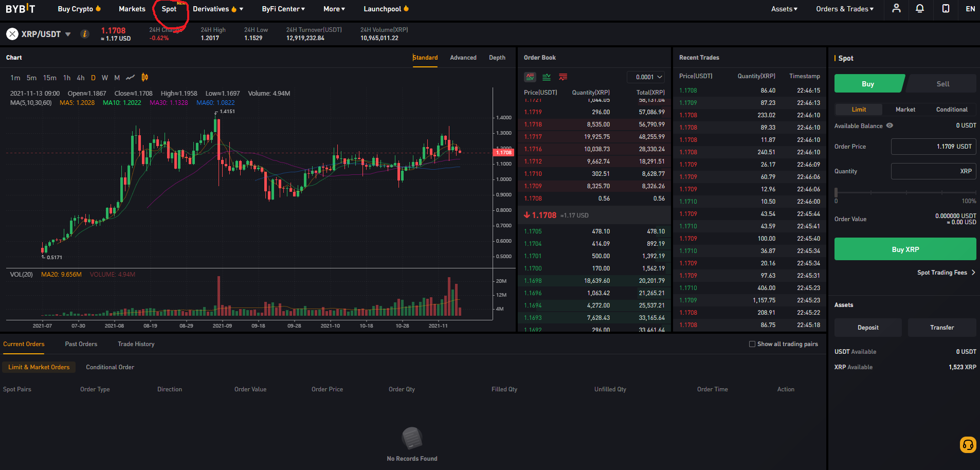Image resolution: width=980 pixels, height=470 pixels.
Task: Switch chart to Depth tab
Action: [x=497, y=58]
